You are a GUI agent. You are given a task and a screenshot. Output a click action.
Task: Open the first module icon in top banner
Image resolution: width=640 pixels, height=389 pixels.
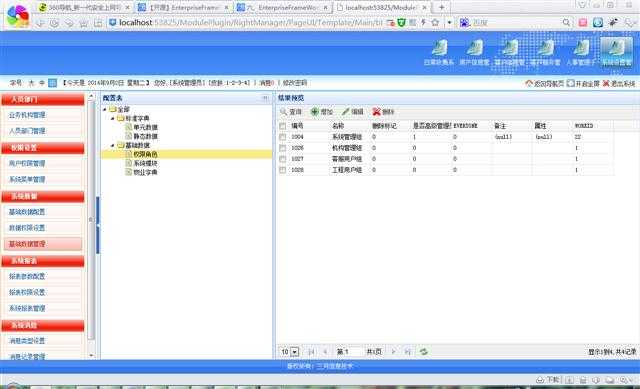coord(439,52)
